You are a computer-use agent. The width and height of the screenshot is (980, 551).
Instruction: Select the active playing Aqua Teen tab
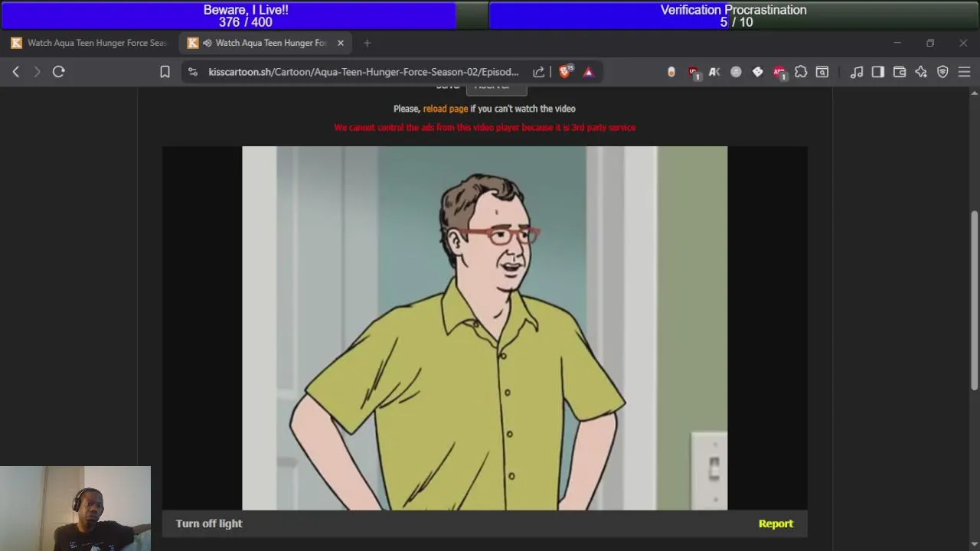[266, 43]
